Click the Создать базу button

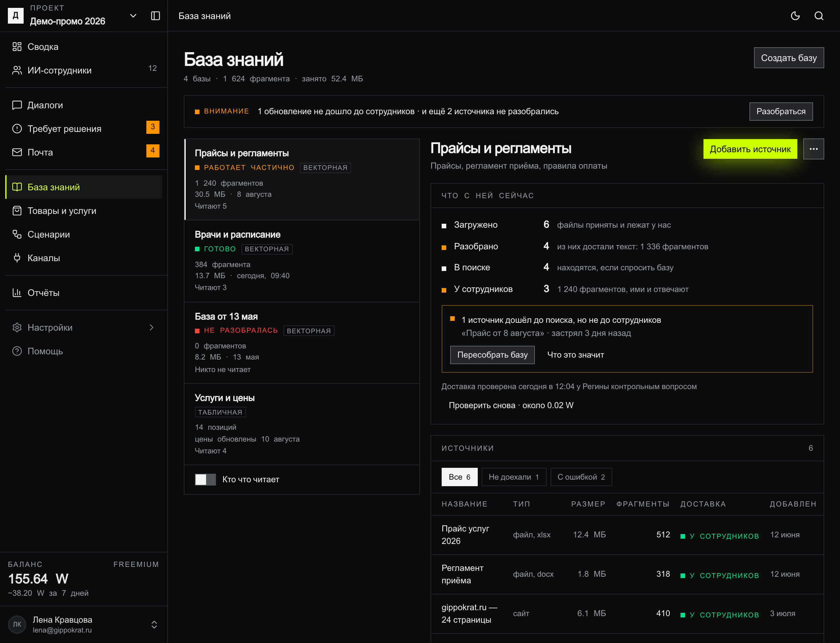point(789,58)
